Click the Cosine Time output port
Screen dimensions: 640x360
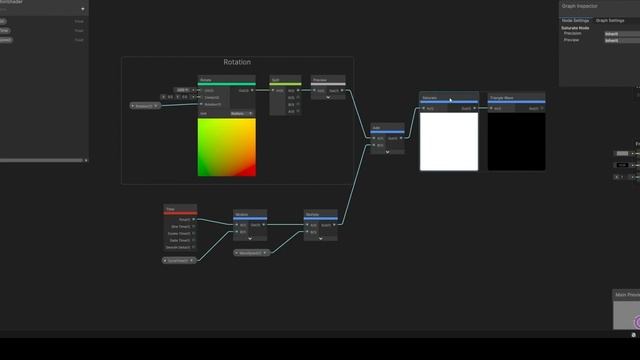coord(194,233)
